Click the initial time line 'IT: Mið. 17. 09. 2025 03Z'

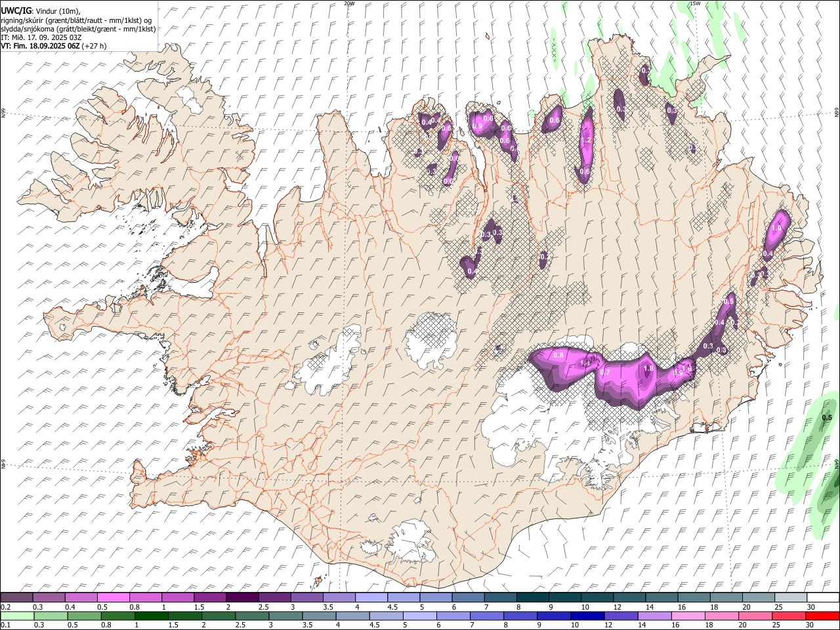41,37
